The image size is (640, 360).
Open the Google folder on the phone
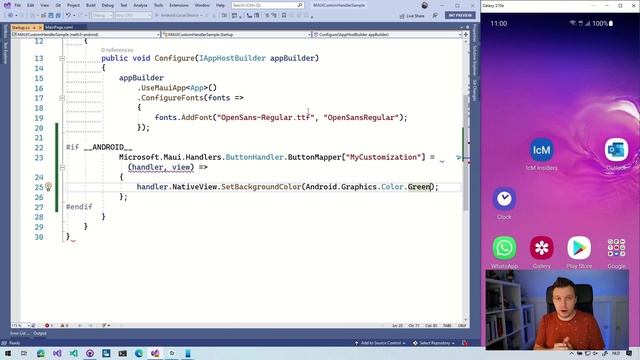pos(616,253)
